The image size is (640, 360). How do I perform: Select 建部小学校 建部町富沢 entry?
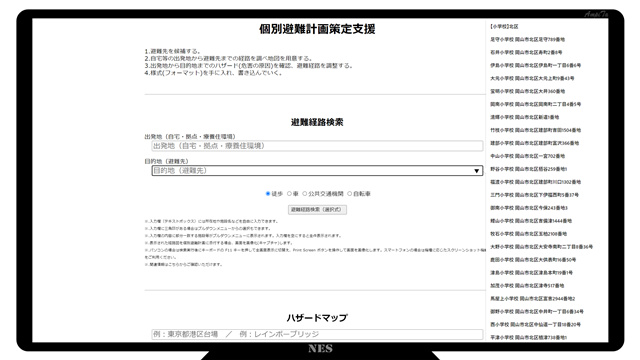(534, 143)
